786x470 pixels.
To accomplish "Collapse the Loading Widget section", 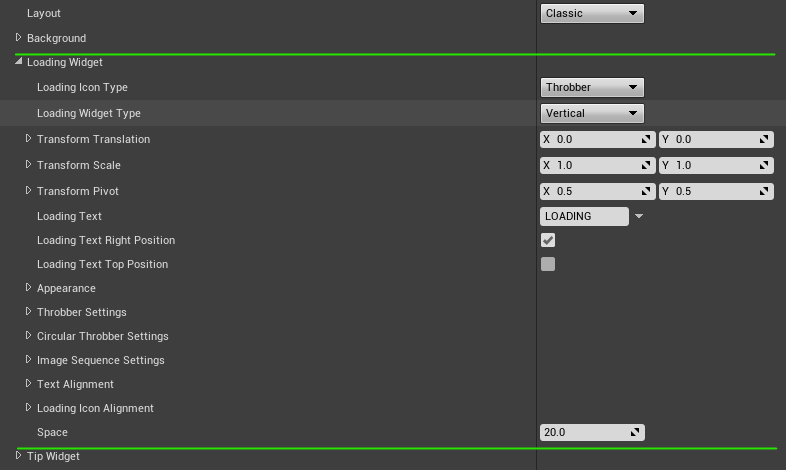I will point(19,62).
